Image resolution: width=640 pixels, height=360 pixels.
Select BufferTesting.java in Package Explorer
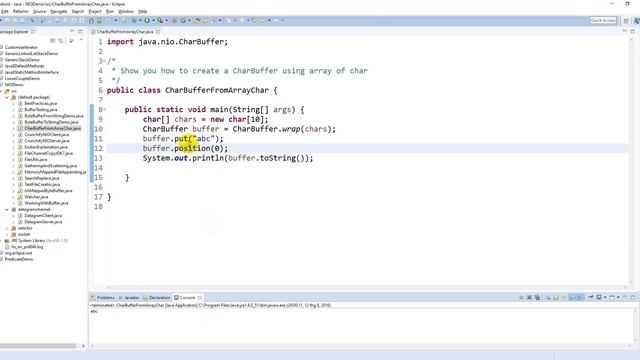coord(40,110)
